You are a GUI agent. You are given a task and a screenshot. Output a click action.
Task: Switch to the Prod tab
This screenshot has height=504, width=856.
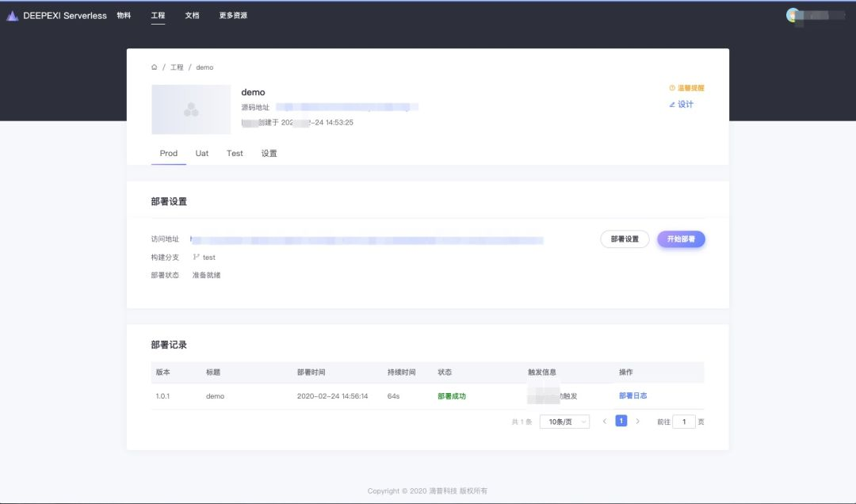(x=169, y=154)
